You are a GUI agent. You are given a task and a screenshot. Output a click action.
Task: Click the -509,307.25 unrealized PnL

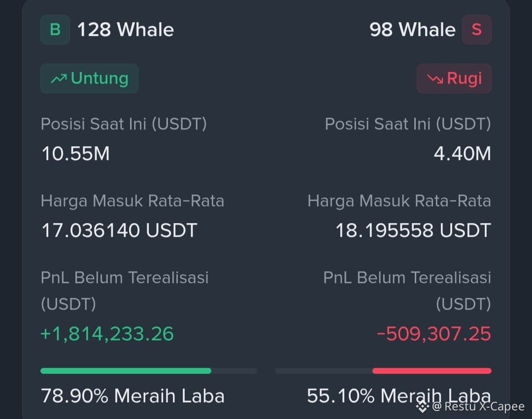(x=433, y=333)
